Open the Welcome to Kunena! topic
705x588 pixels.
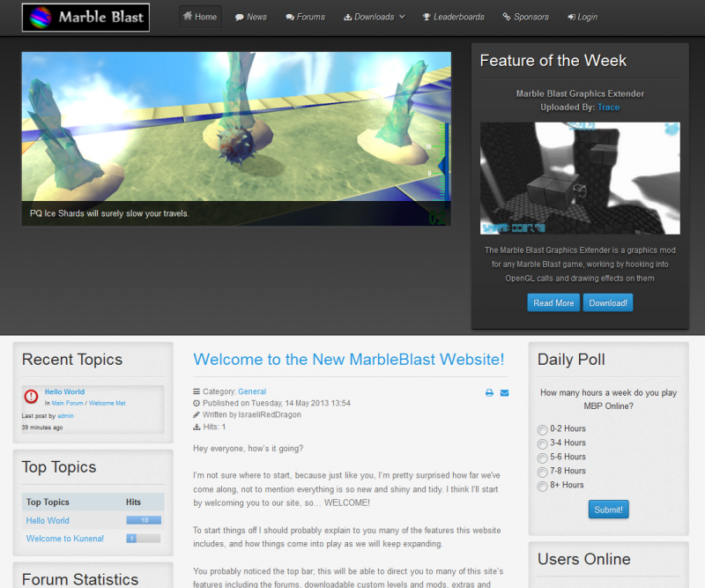click(x=64, y=539)
